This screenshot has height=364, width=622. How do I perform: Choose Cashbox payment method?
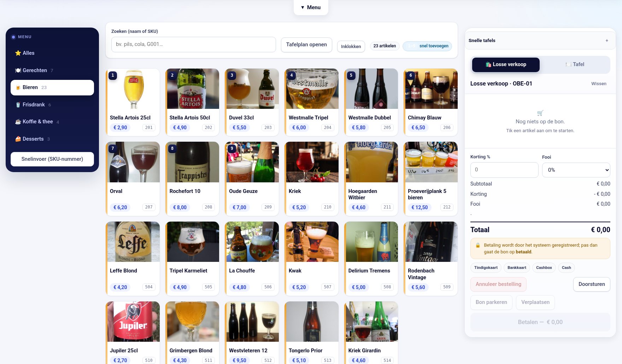[x=544, y=268]
